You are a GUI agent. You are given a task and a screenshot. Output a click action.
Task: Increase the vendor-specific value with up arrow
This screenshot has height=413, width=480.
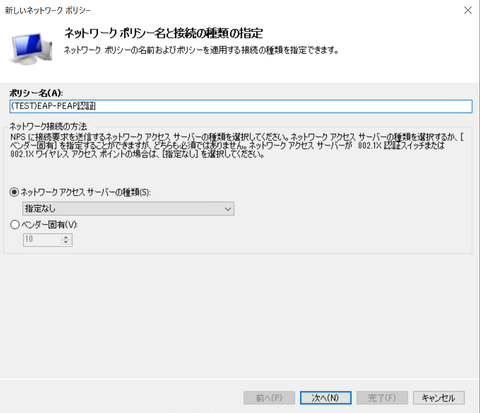[x=66, y=237]
